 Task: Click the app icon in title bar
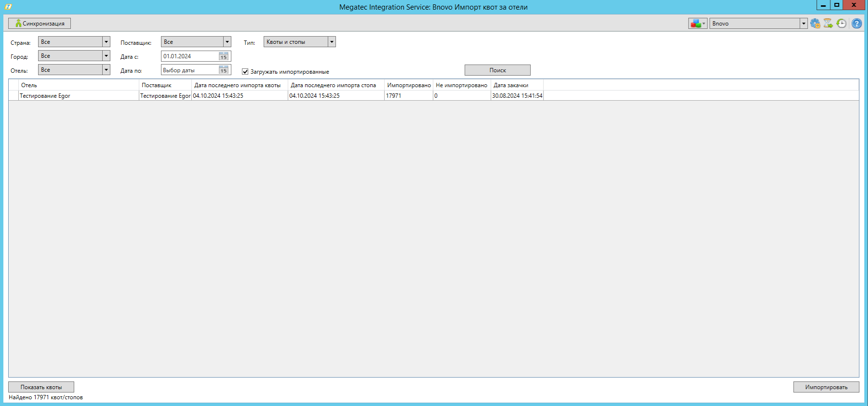coord(8,7)
